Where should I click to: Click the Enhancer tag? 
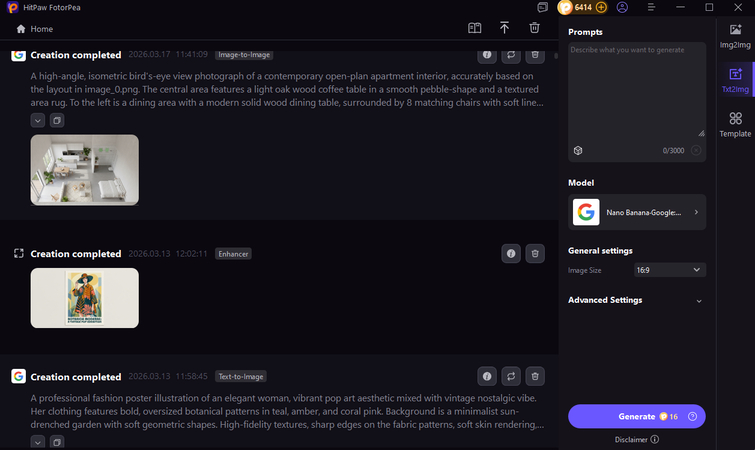click(x=233, y=254)
